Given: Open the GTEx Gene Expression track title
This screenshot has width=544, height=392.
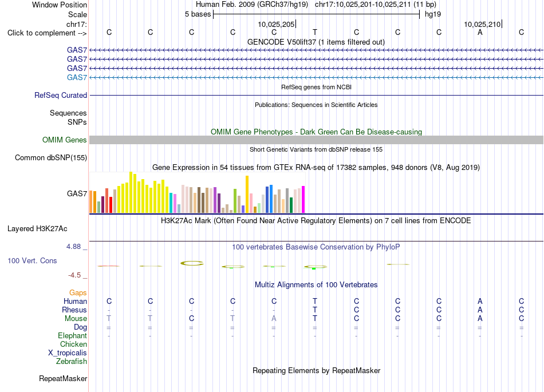Looking at the screenshot, I should pos(316,168).
